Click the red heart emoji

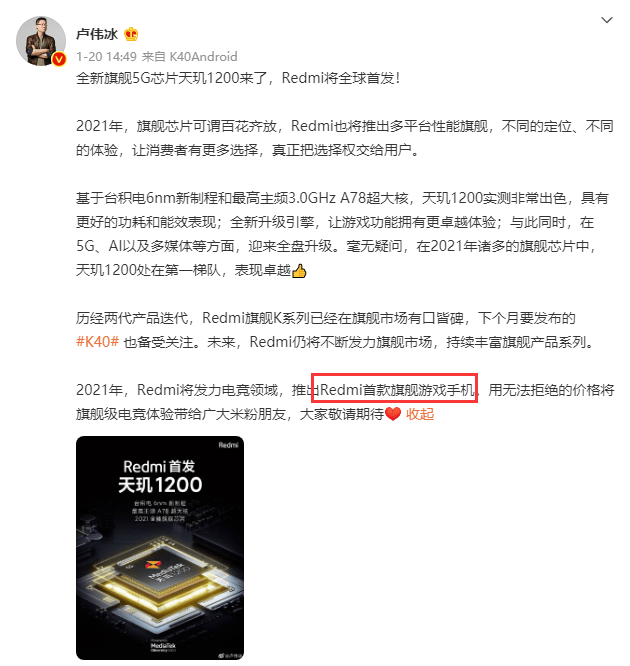(393, 413)
